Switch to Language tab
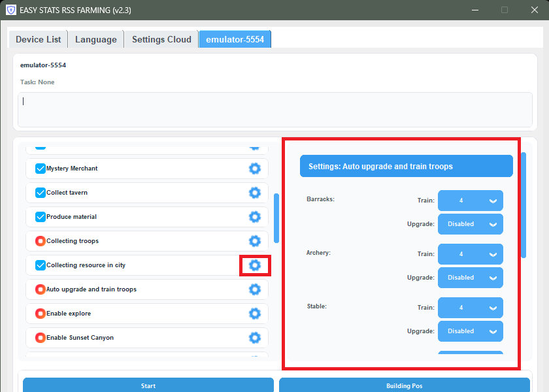The image size is (549, 392). pyautogui.click(x=96, y=39)
